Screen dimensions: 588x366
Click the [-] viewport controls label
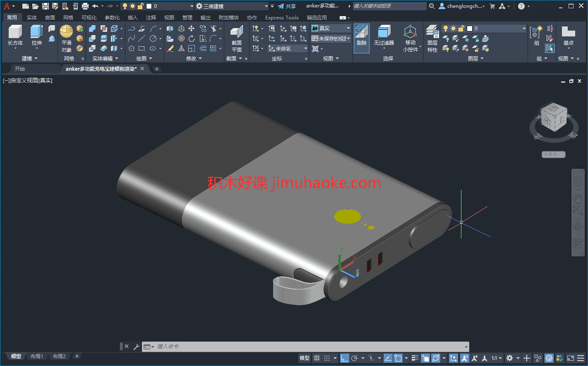coord(6,81)
